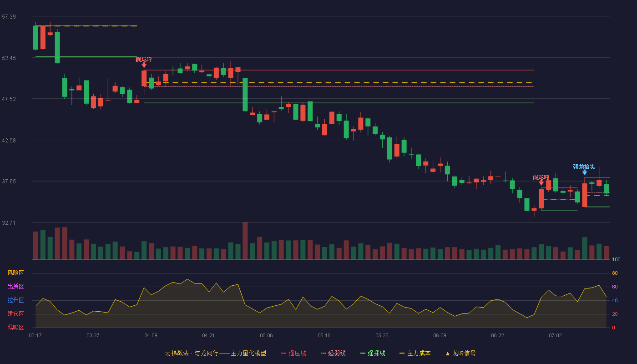Toggle the 主力成本 legend entry

(x=415, y=353)
